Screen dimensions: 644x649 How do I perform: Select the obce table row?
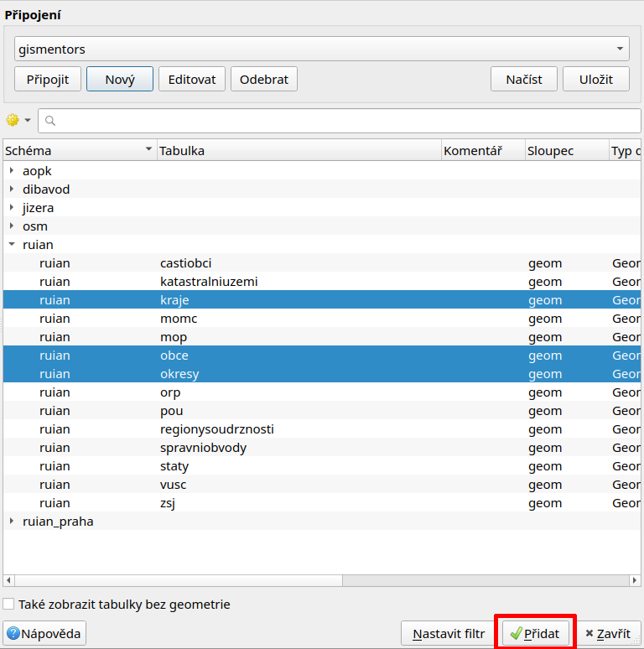tap(322, 356)
